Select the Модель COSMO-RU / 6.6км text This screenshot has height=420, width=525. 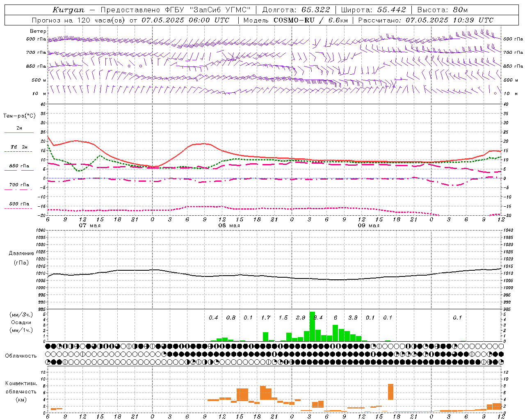(x=296, y=20)
